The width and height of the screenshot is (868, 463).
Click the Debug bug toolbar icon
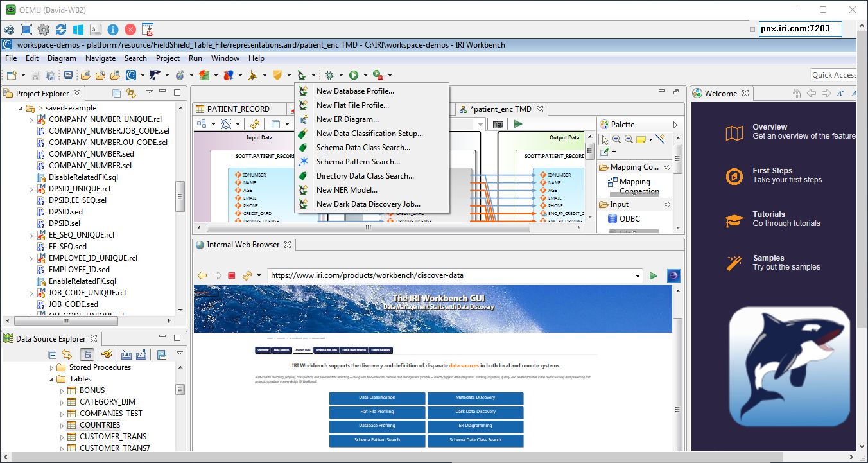[329, 75]
